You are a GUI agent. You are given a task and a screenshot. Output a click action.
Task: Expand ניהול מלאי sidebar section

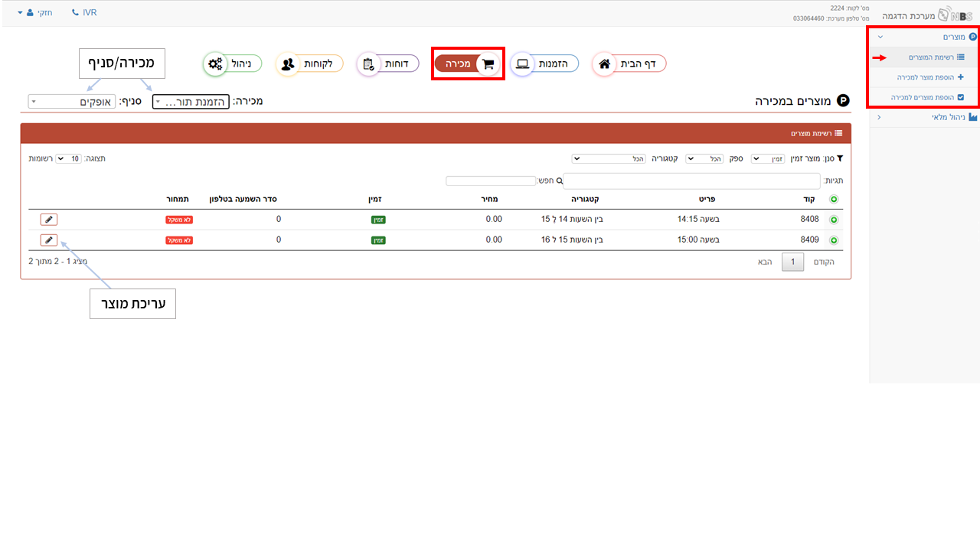point(925,117)
